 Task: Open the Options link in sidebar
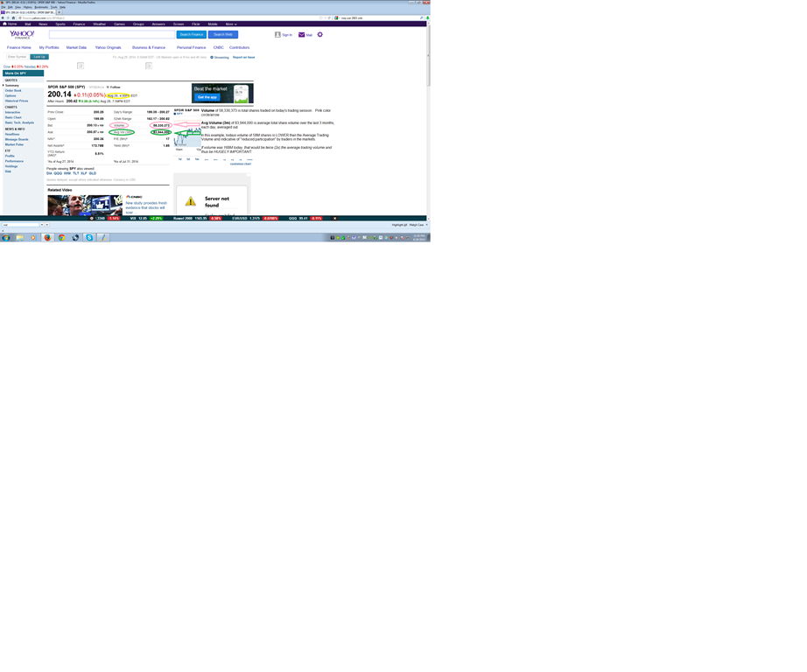(x=11, y=95)
